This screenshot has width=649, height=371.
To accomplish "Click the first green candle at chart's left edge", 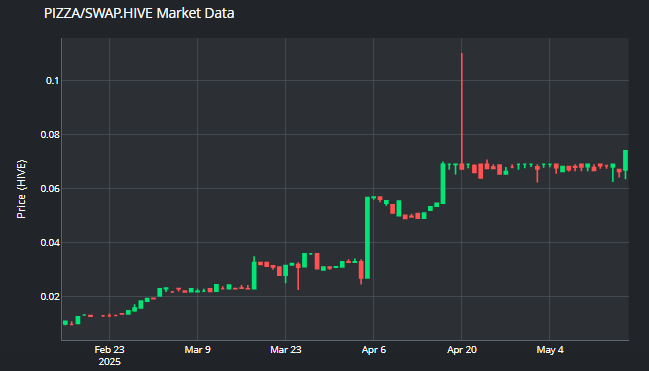I will (x=65, y=323).
